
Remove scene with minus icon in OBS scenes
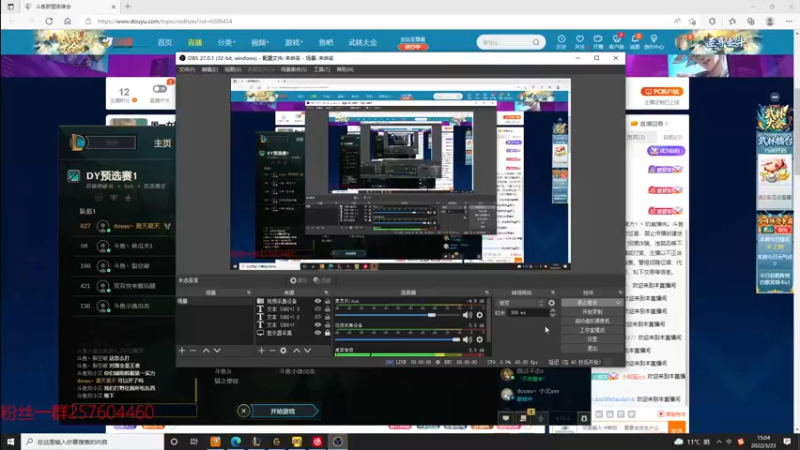pos(192,351)
